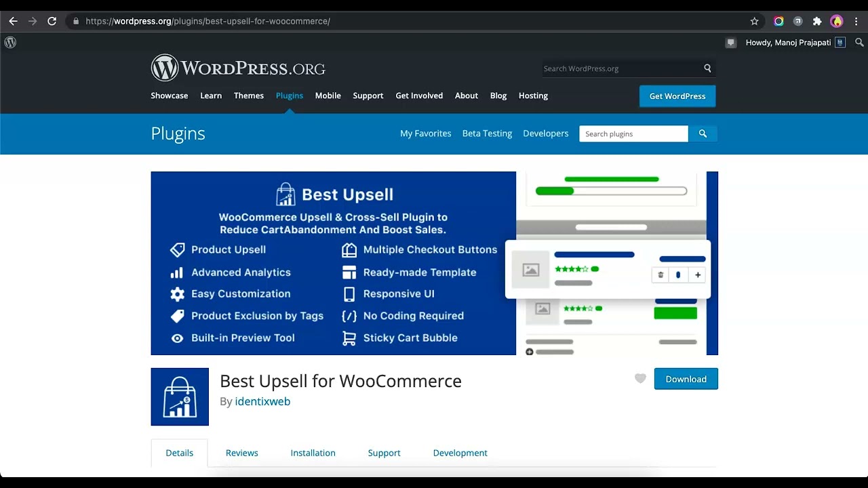Click the Search WordPress.org magnifier icon
868x488 pixels.
click(x=707, y=68)
